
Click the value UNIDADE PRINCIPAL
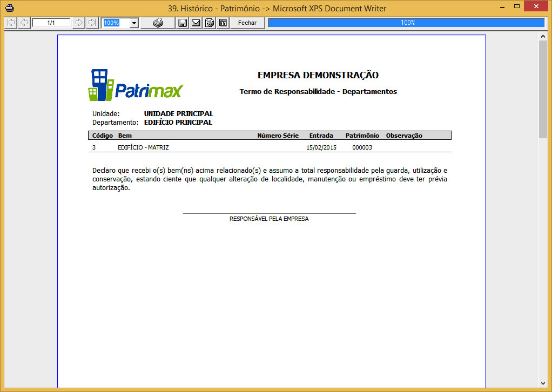(x=178, y=114)
